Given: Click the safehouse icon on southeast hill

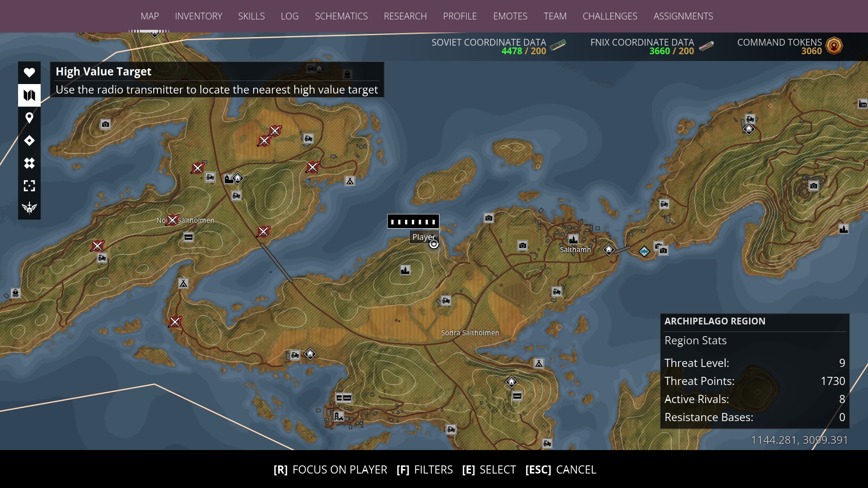Looking at the screenshot, I should (x=511, y=382).
